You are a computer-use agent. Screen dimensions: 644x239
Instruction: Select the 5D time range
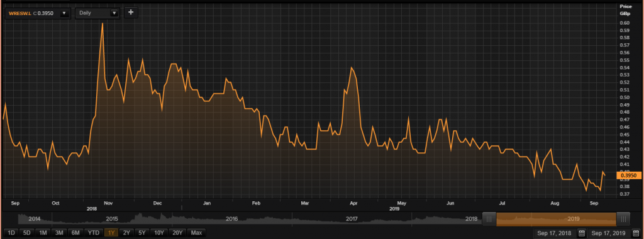click(26, 233)
